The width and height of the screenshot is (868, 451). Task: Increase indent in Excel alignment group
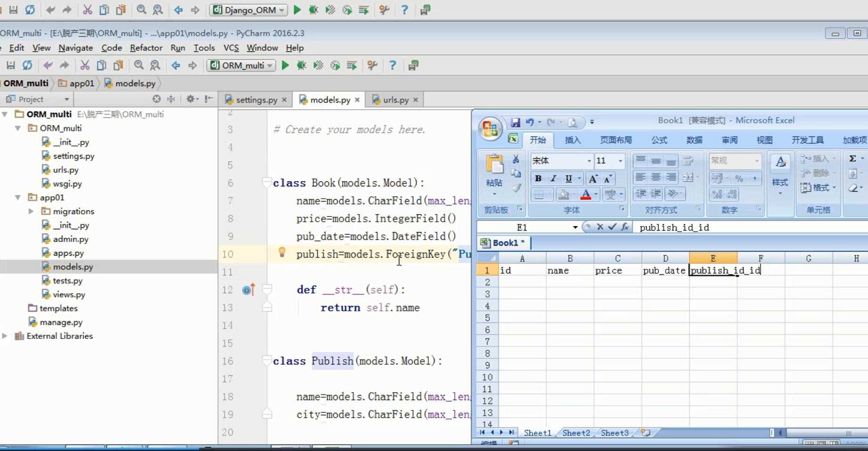pos(656,193)
